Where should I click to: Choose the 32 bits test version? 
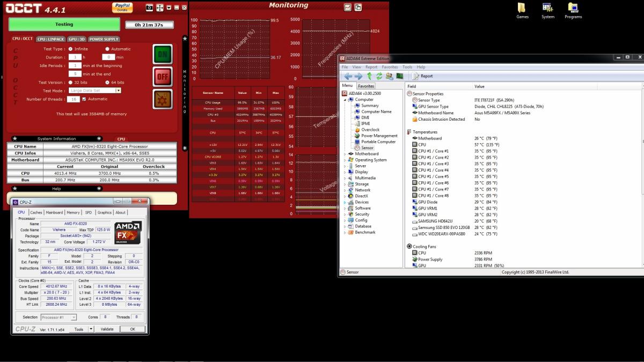tap(70, 82)
